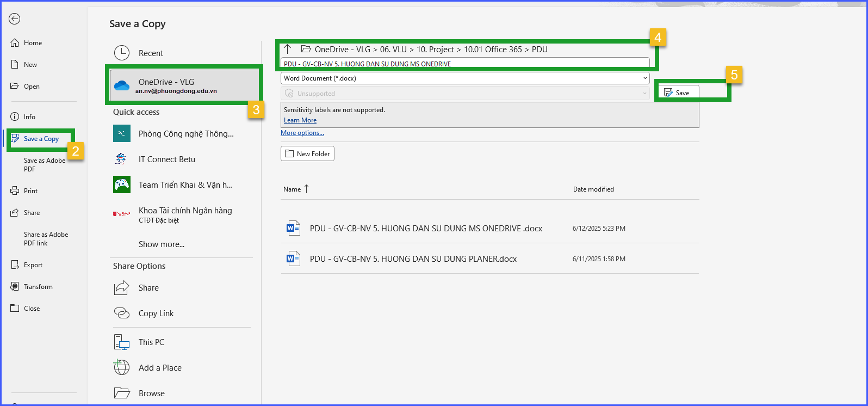Choose Open from the backstage menu
Viewport: 868px width, 406px height.
click(x=32, y=87)
